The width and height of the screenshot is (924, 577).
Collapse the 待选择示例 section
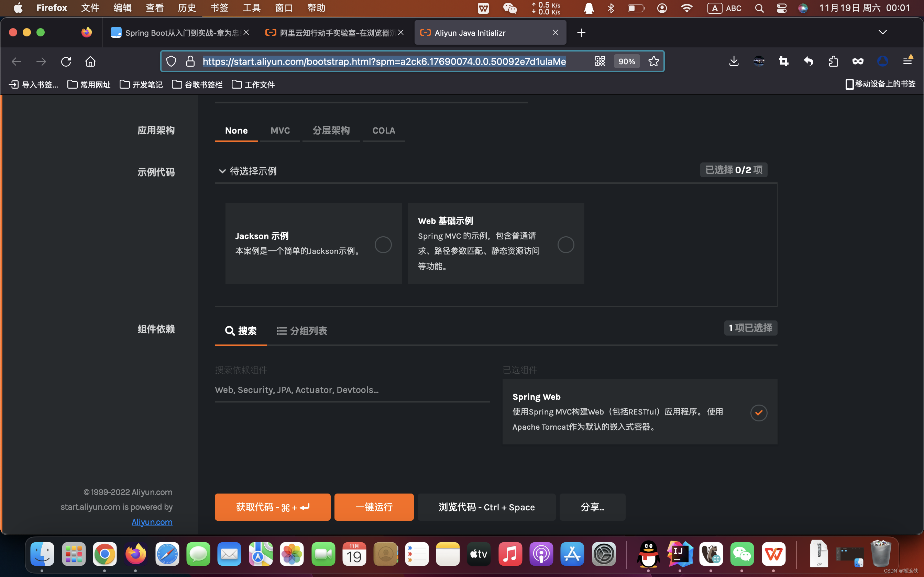coord(223,171)
